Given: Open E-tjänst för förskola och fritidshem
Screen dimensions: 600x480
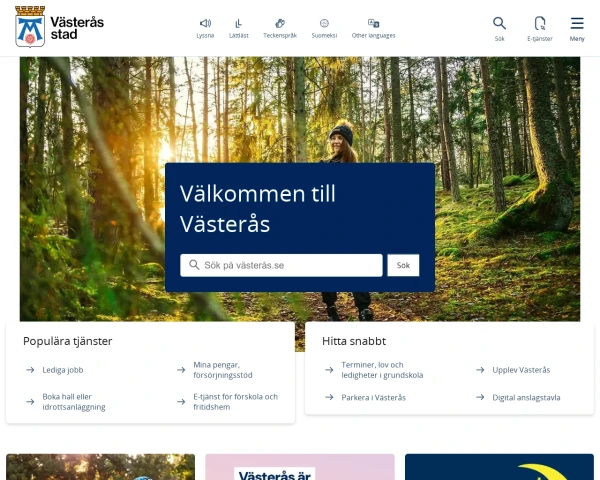Looking at the screenshot, I should [x=235, y=402].
